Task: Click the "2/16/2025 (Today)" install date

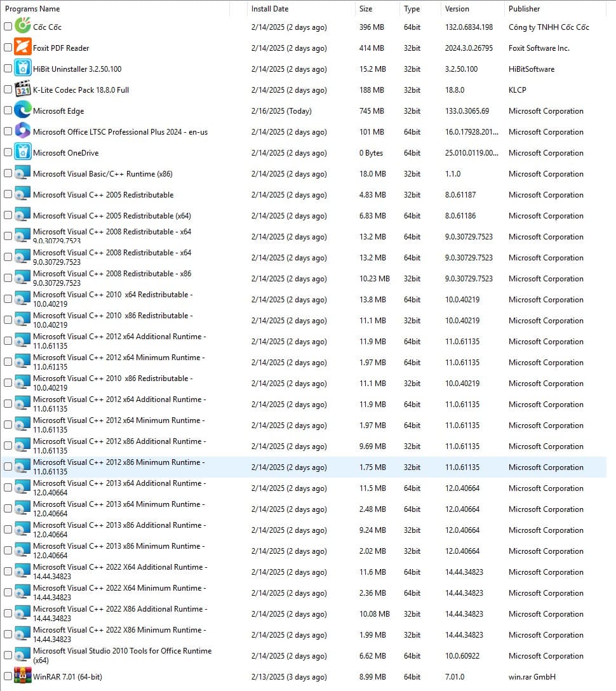Action: pos(281,111)
